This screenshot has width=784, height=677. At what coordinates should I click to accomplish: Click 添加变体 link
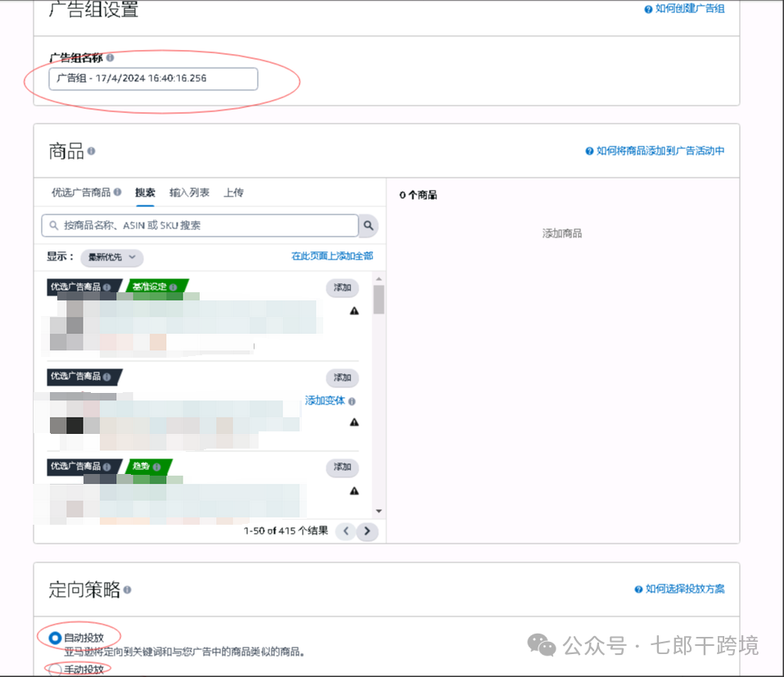(x=325, y=400)
